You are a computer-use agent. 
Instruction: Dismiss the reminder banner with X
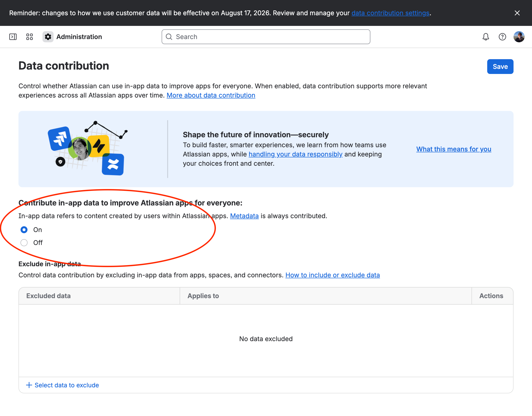(x=517, y=13)
